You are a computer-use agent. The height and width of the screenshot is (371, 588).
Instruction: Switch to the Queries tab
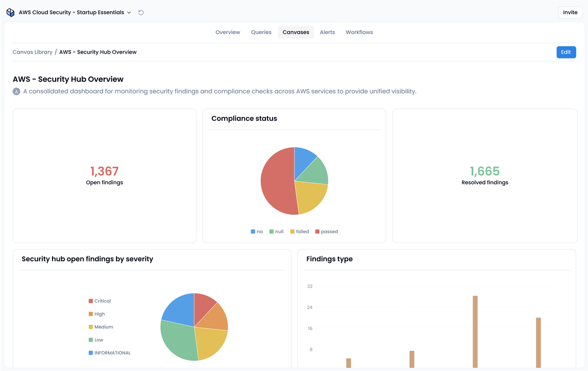261,32
